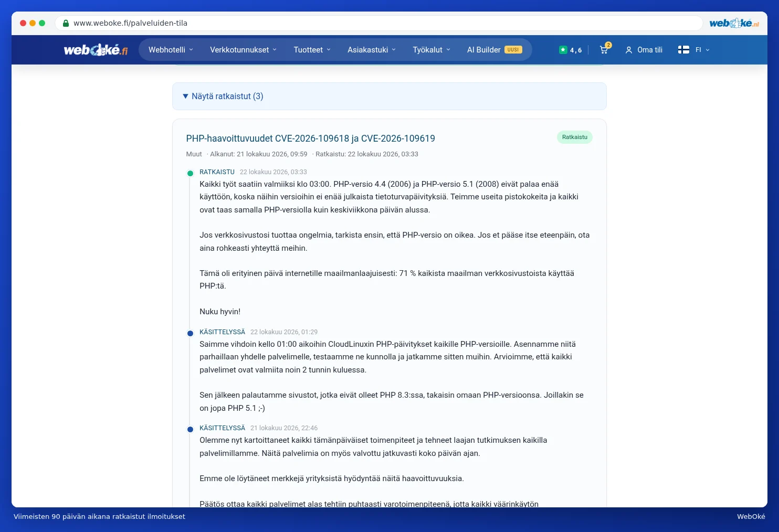Open the Tuotteet dropdown
The width and height of the screenshot is (779, 532).
pos(312,50)
